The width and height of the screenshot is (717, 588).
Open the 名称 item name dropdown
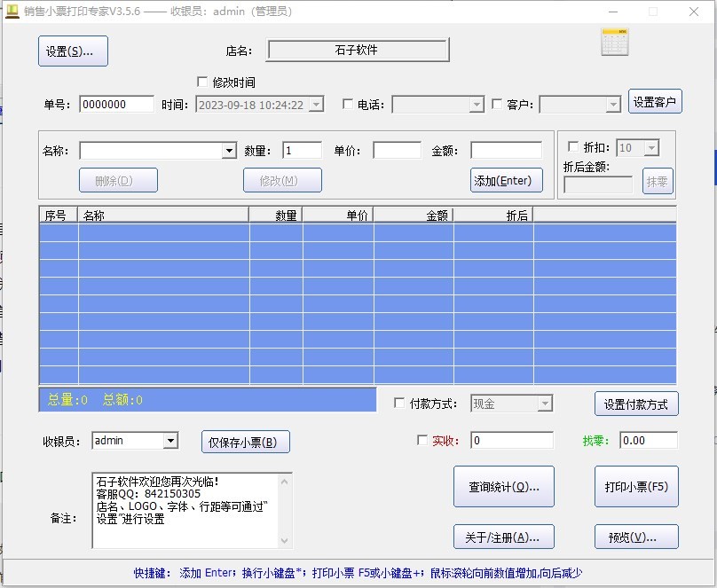(232, 149)
